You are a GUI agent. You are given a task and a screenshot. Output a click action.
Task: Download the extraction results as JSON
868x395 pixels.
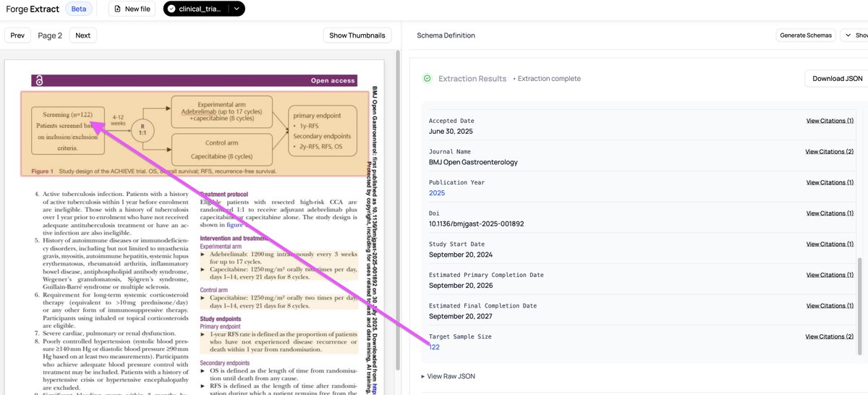(x=837, y=78)
